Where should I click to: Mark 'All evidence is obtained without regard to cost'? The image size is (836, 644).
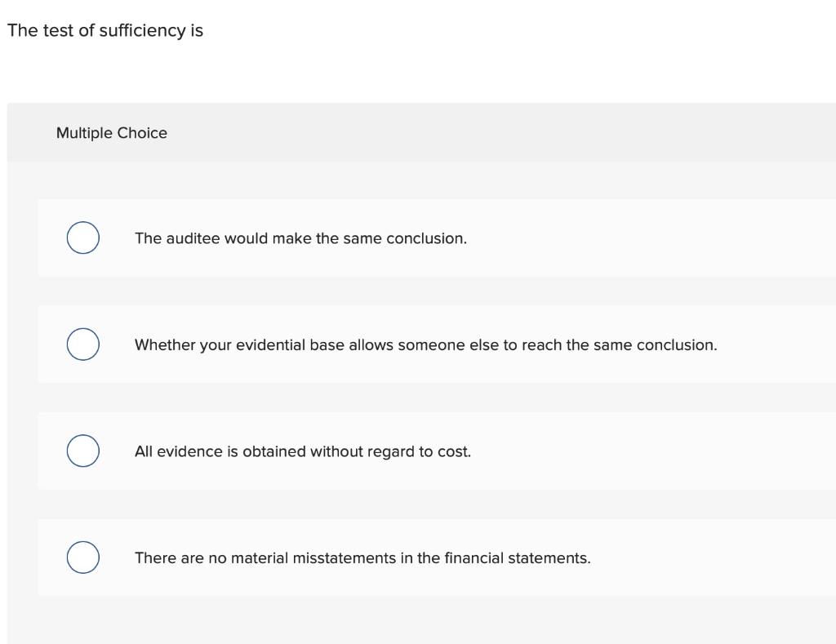pos(82,451)
